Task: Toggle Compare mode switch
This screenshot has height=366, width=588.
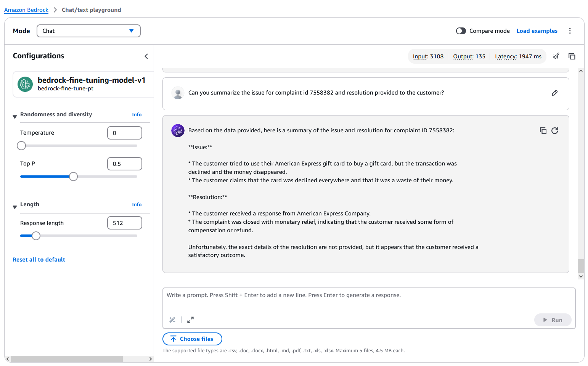Action: click(x=461, y=31)
